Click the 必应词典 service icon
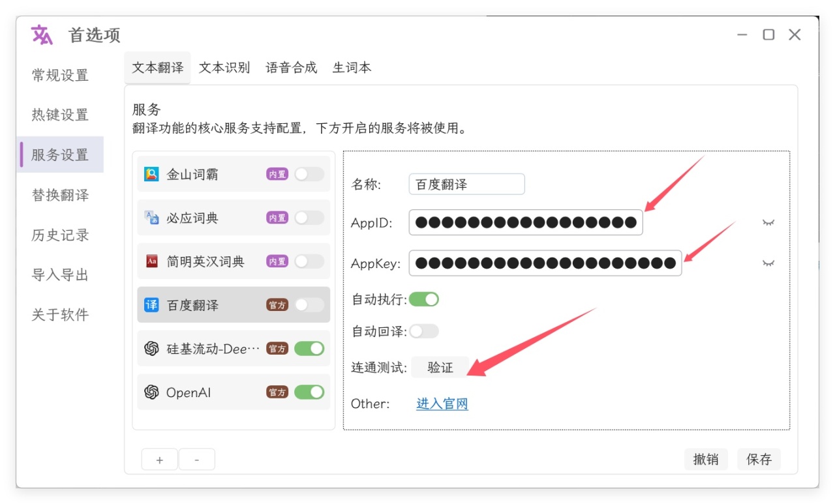Screen dimensions: 835x504 pos(151,218)
